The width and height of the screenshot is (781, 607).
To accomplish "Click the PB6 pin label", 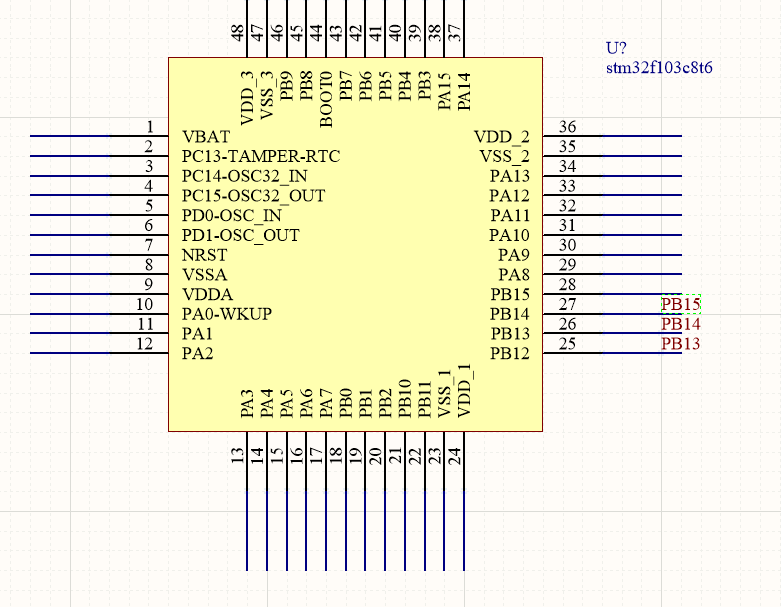I will (x=366, y=86).
